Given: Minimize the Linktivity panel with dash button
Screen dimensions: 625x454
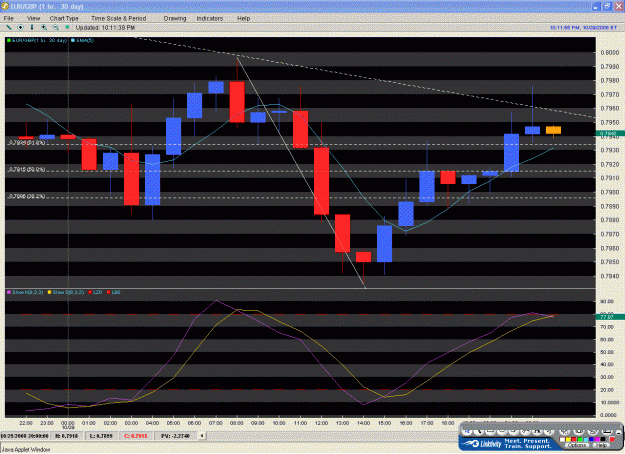Looking at the screenshot, I should tap(618, 432).
